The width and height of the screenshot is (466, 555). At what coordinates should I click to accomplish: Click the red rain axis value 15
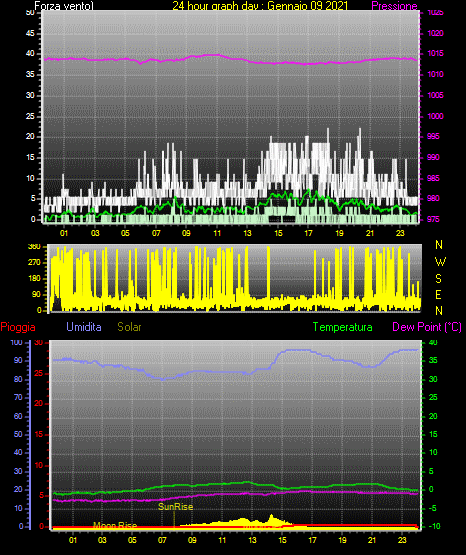[39, 434]
